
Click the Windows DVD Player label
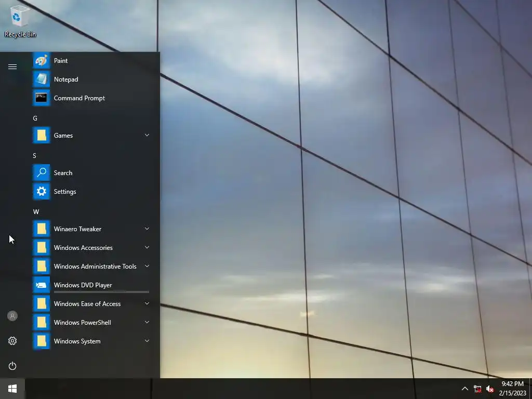pyautogui.click(x=83, y=285)
